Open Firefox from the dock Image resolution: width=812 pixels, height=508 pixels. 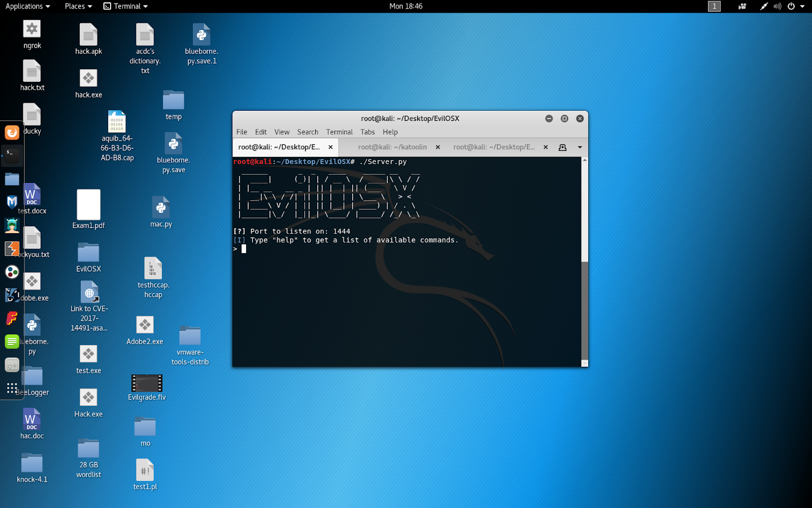12,132
